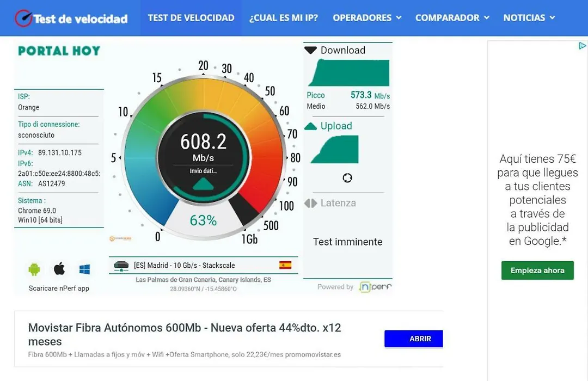Click the Win10 [64 bits] system text
Image resolution: width=588 pixels, height=381 pixels.
tap(40, 220)
